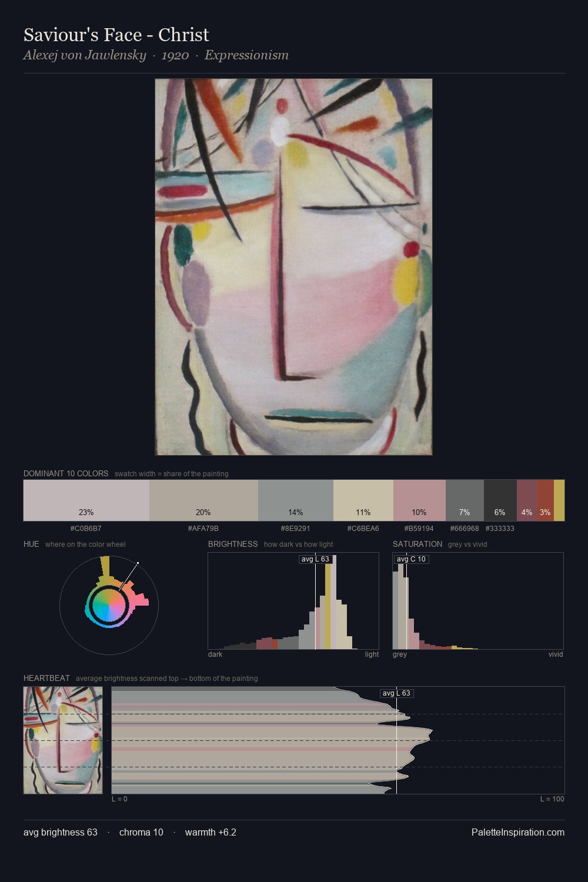Select the 3% rust red swatch
The height and width of the screenshot is (882, 588).
[x=546, y=500]
